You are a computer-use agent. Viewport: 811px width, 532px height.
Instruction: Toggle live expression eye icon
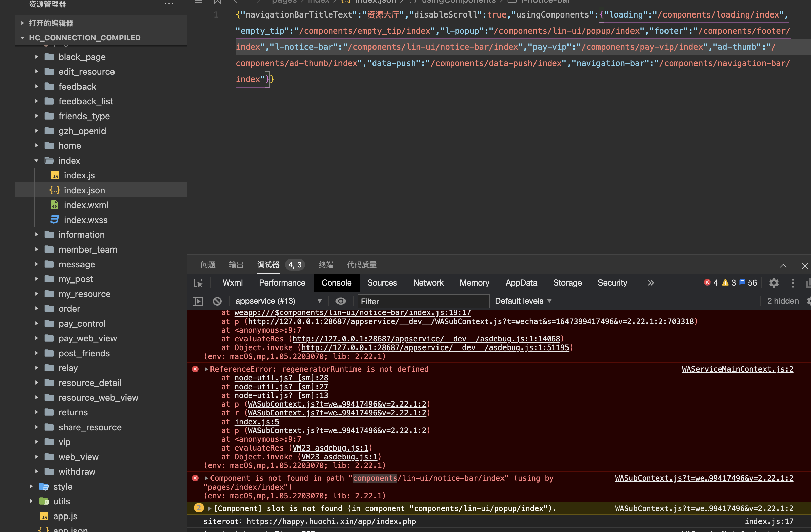click(x=340, y=301)
